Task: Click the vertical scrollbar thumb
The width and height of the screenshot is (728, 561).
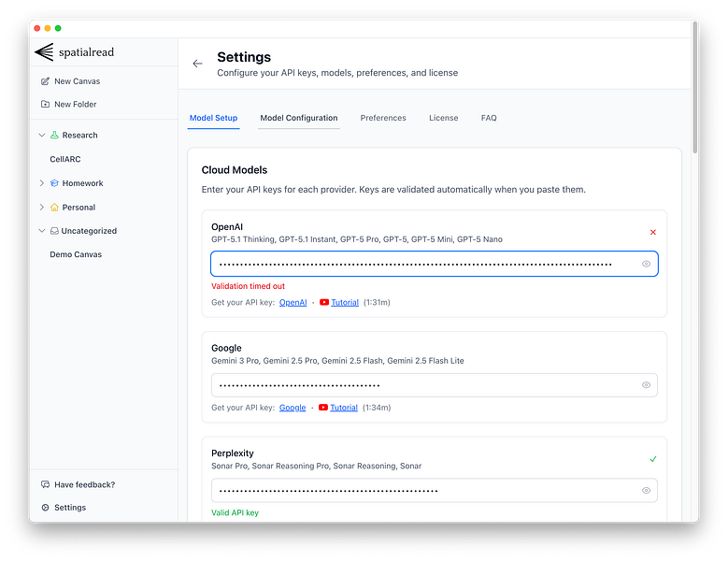Action: (694, 87)
